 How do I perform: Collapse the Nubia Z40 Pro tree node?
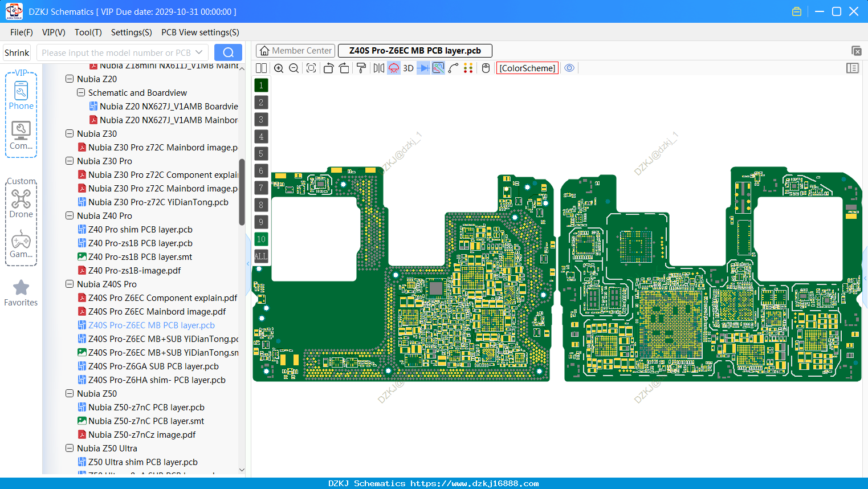[x=70, y=216]
